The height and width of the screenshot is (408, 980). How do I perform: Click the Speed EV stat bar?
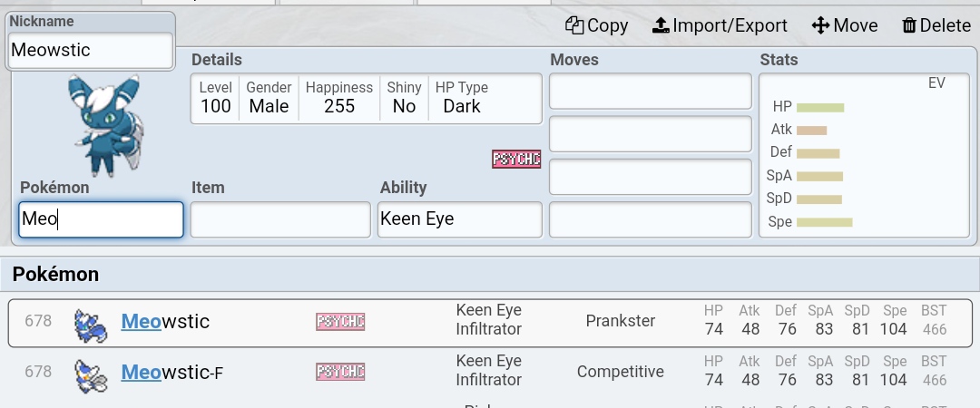click(824, 222)
